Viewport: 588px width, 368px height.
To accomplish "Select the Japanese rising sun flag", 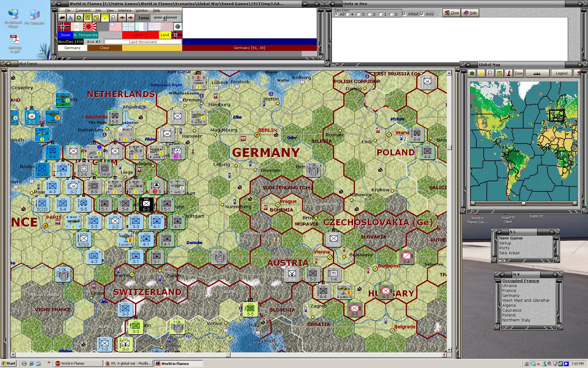I will [90, 27].
